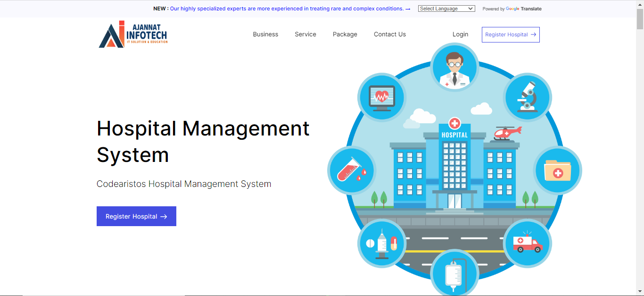Click the Login link

coord(460,34)
